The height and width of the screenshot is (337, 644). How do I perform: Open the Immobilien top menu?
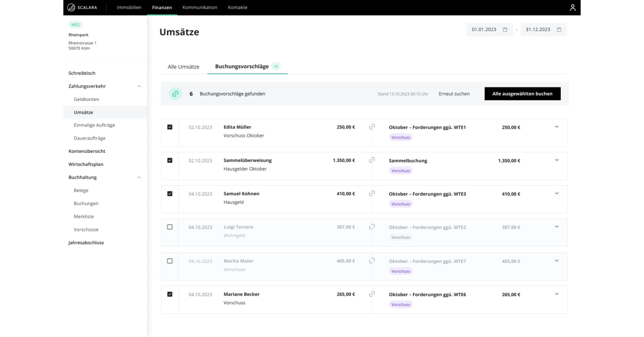click(129, 8)
